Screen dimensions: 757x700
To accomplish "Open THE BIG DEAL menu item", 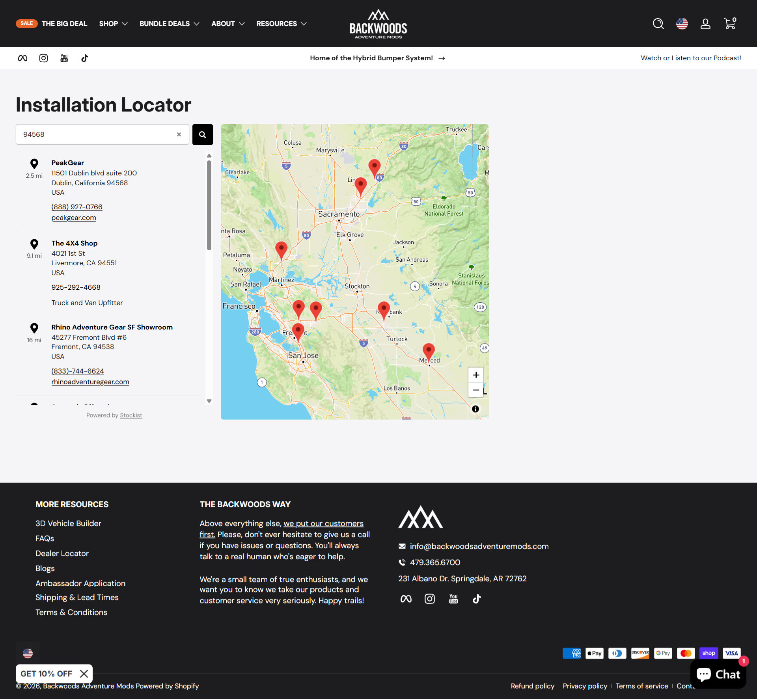I will (x=64, y=24).
